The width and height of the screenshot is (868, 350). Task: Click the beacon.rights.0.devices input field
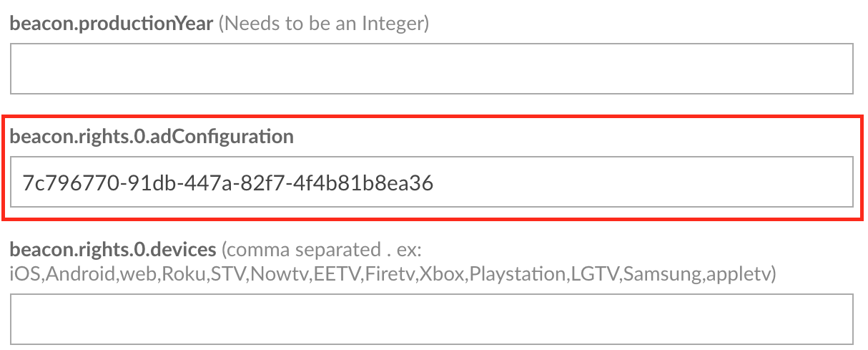tap(431, 319)
